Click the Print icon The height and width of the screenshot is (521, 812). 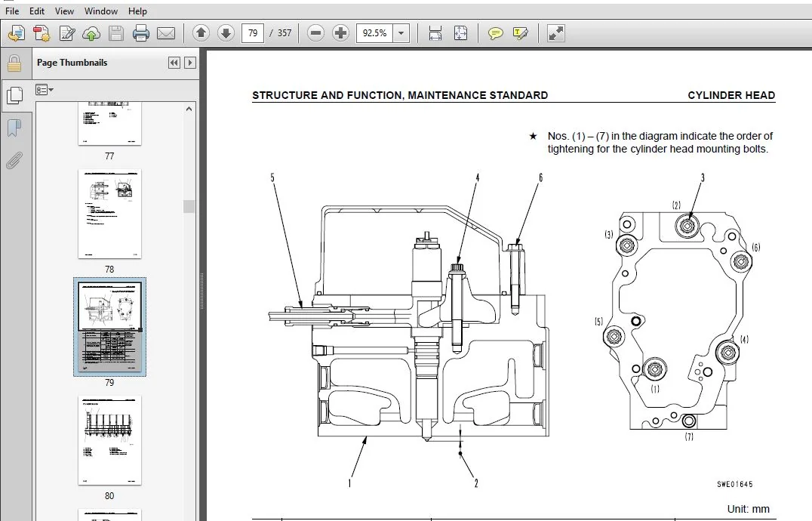[x=141, y=33]
